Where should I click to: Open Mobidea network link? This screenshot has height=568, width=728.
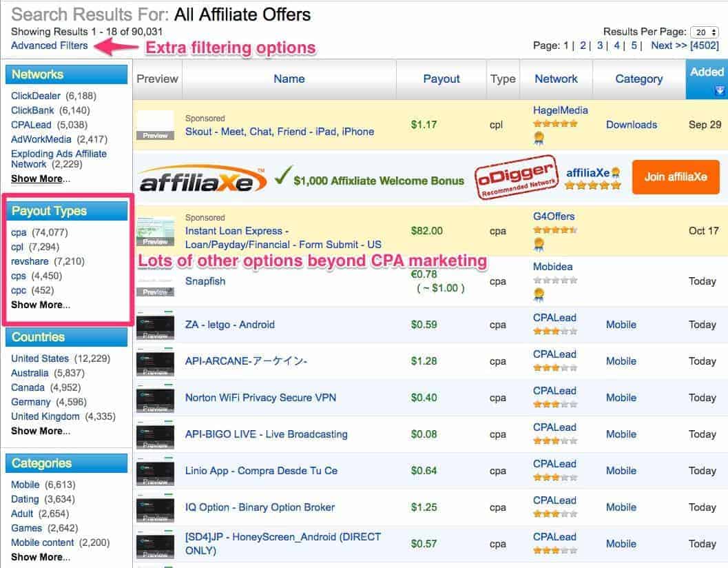tap(553, 267)
